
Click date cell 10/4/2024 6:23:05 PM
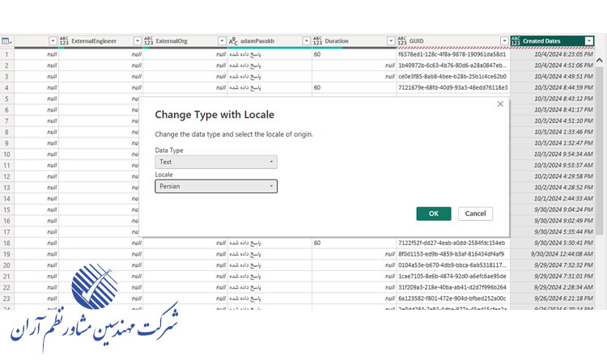(x=553, y=54)
